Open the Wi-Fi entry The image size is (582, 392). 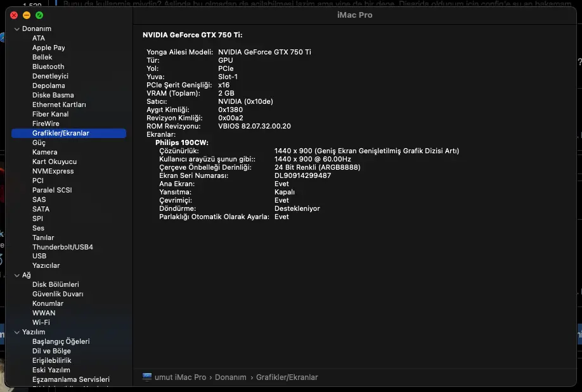(41, 322)
